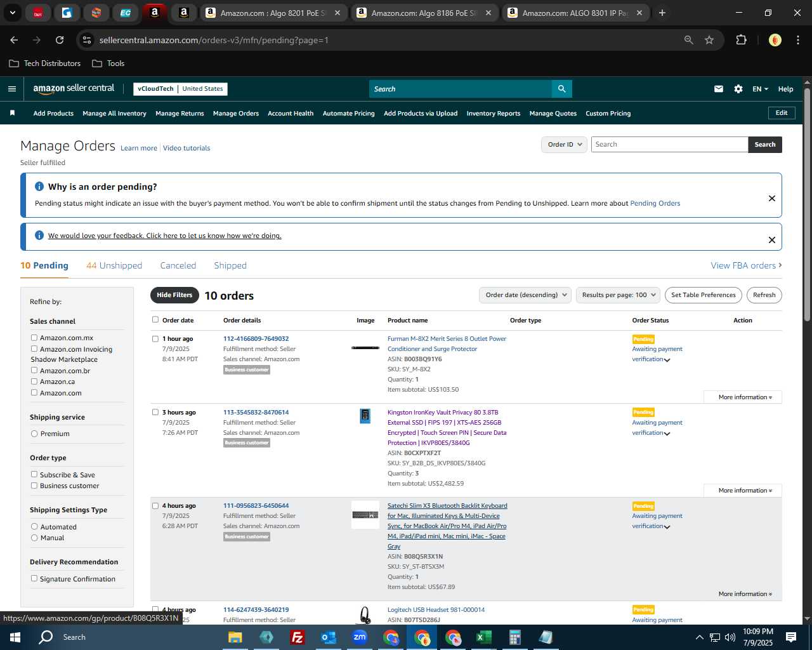The height and width of the screenshot is (650, 812).
Task: Click Satechi keyboard product thumbnail
Action: click(365, 515)
